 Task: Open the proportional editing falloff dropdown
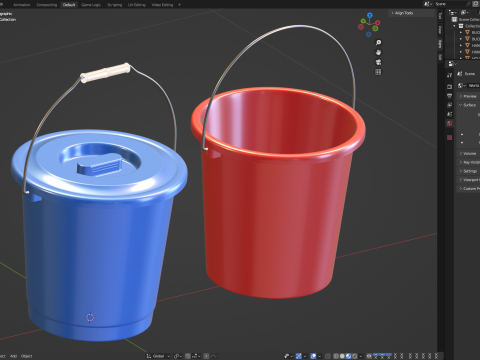tap(214, 356)
